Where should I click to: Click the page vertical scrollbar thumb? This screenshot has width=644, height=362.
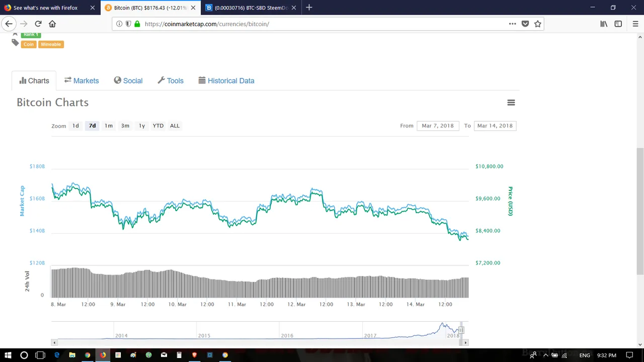640,211
